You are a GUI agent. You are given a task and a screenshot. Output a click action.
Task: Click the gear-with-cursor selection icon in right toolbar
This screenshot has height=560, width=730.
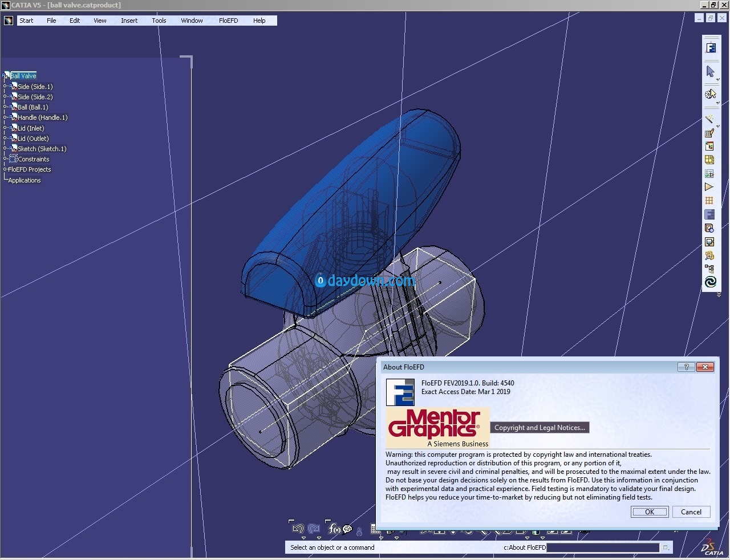tap(710, 94)
